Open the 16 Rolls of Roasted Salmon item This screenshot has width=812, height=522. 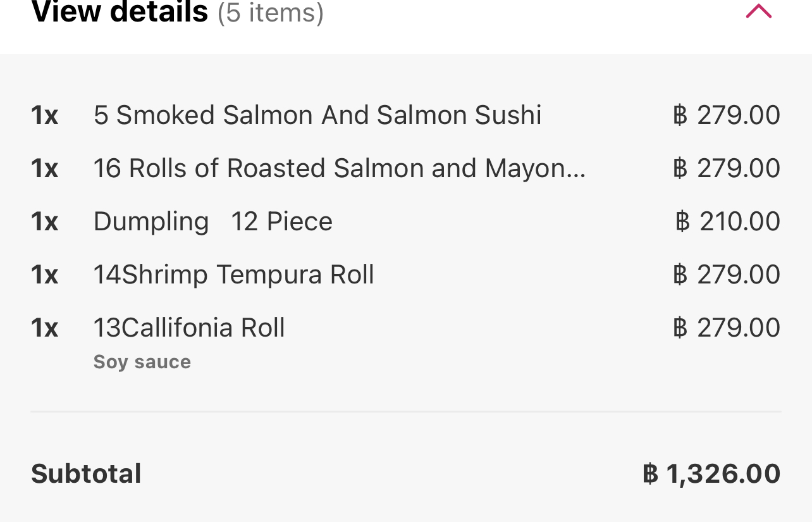pos(340,168)
